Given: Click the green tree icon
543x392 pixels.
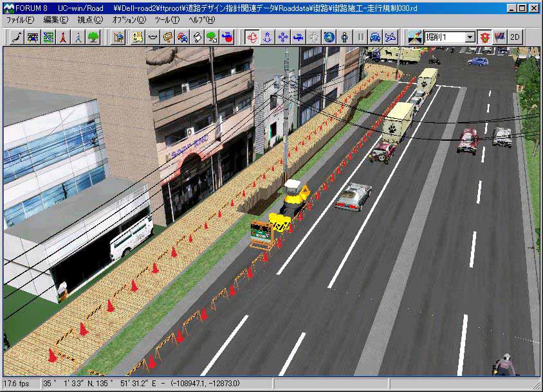Looking at the screenshot, I should click(93, 37).
